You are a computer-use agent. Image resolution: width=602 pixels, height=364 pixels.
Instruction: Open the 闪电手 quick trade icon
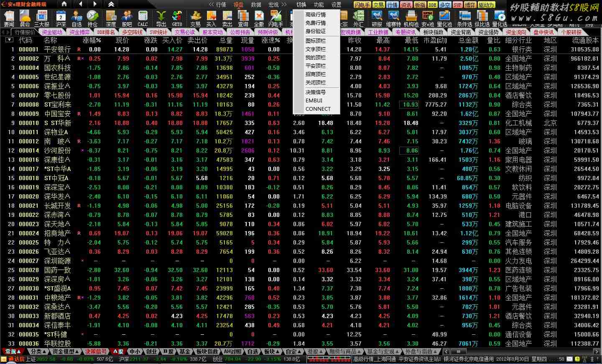click(x=276, y=19)
